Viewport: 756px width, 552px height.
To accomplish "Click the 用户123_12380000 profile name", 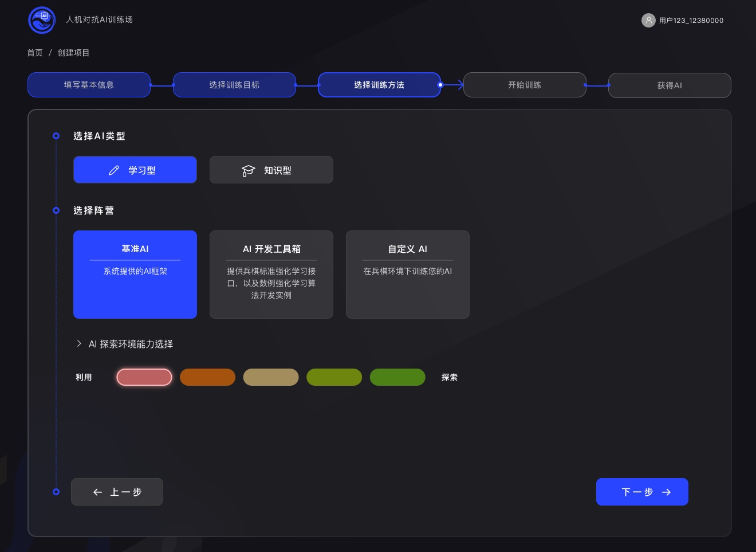I will (x=691, y=20).
